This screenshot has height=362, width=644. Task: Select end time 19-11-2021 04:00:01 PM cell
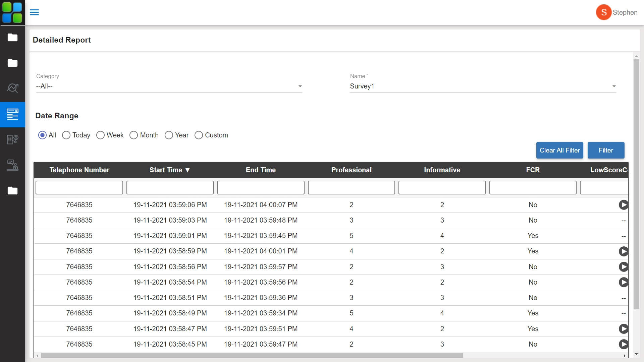click(261, 251)
